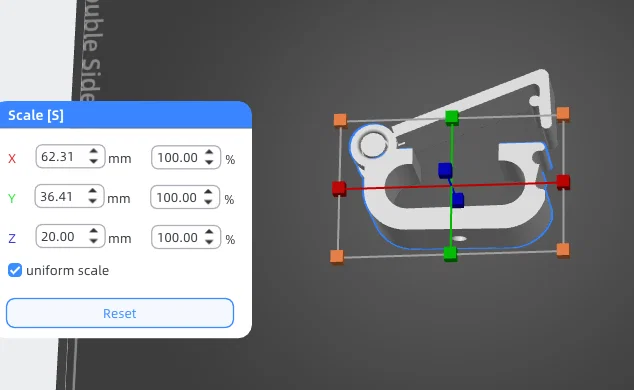The width and height of the screenshot is (634, 390).
Task: Decrease Z size with down arrow
Action: [x=94, y=241]
